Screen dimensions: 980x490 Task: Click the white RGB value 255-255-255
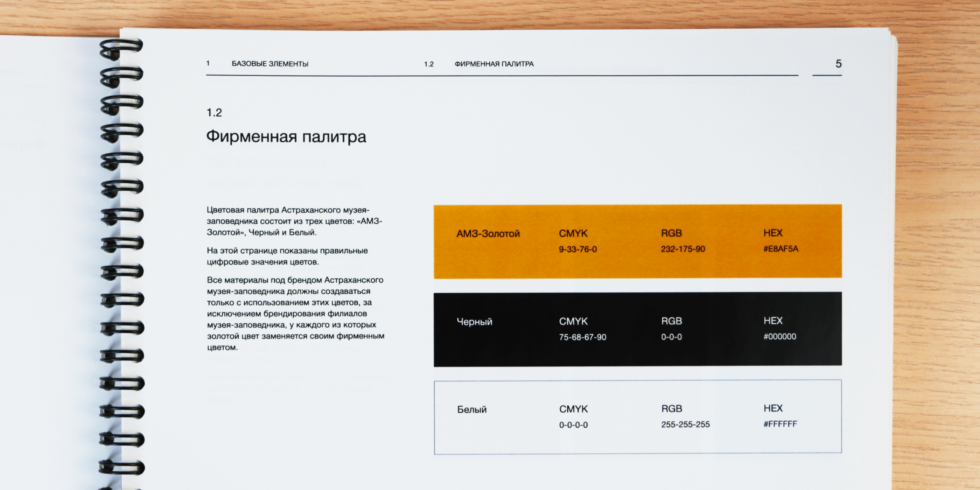click(685, 424)
